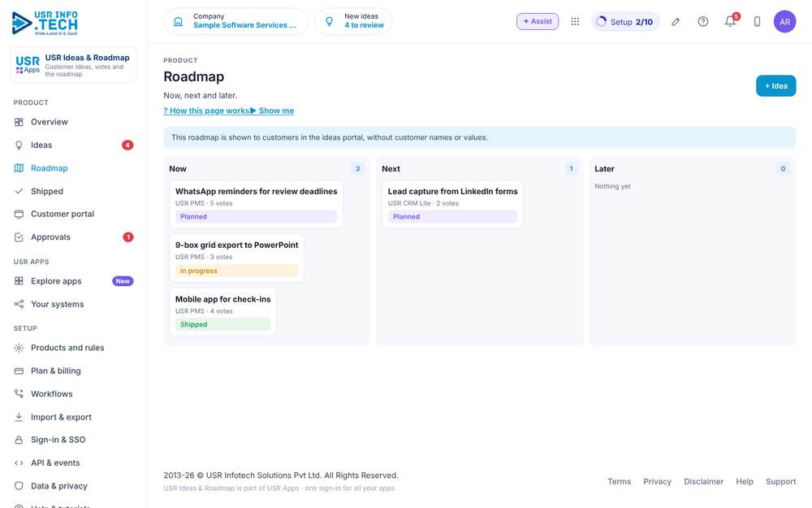Open the USR Ideas & Roadmap app card
The height and width of the screenshot is (508, 812).
[74, 65]
